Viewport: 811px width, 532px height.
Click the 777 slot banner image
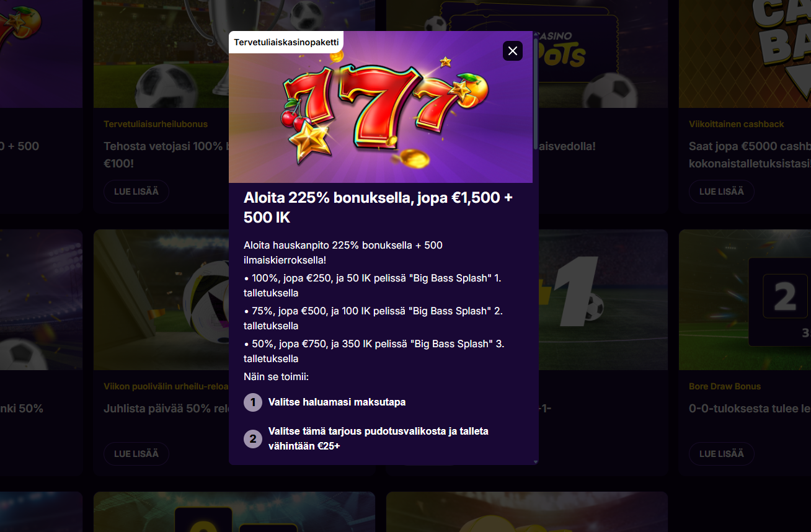point(381,107)
